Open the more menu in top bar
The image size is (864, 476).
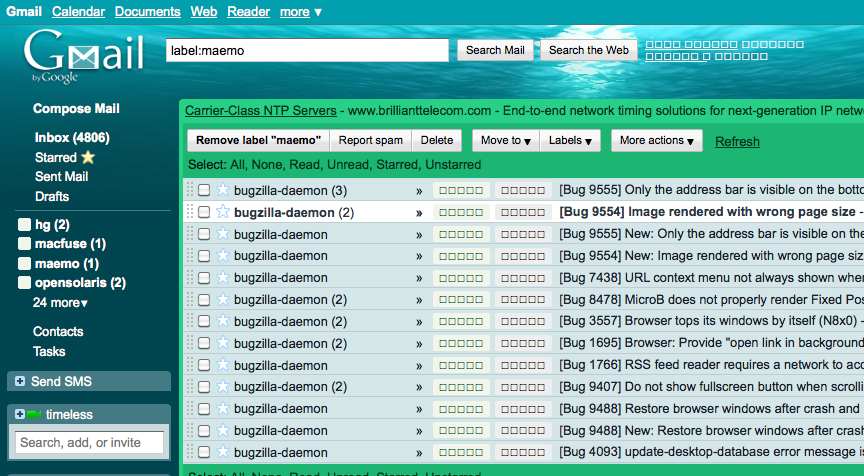tap(300, 12)
